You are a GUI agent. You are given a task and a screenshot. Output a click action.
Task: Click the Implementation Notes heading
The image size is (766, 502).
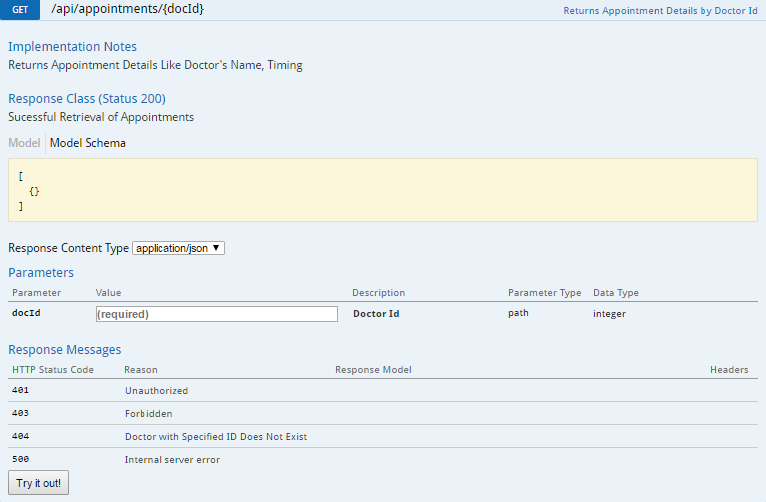coord(72,47)
